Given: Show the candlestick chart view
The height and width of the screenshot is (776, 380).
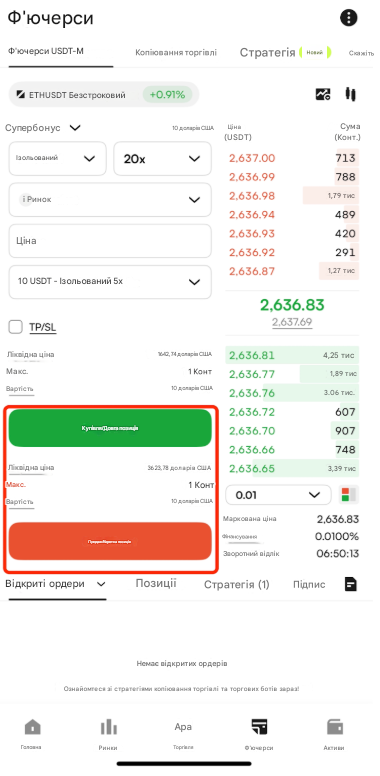Looking at the screenshot, I should coord(351,94).
